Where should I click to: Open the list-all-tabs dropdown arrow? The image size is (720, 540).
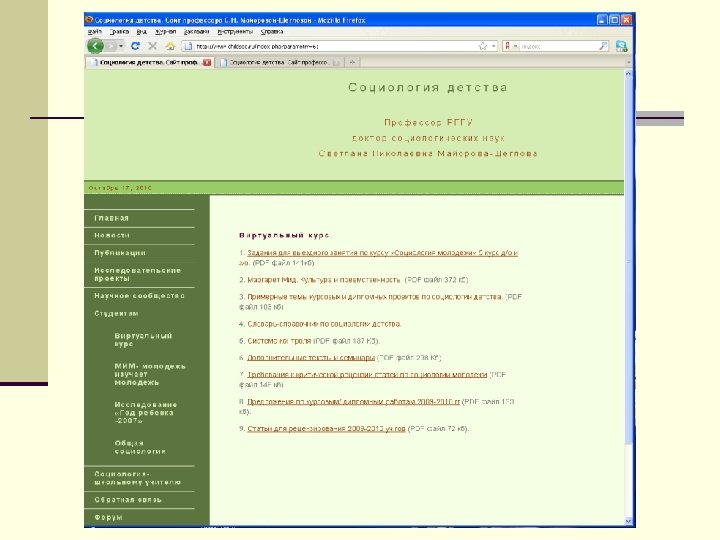(628, 62)
